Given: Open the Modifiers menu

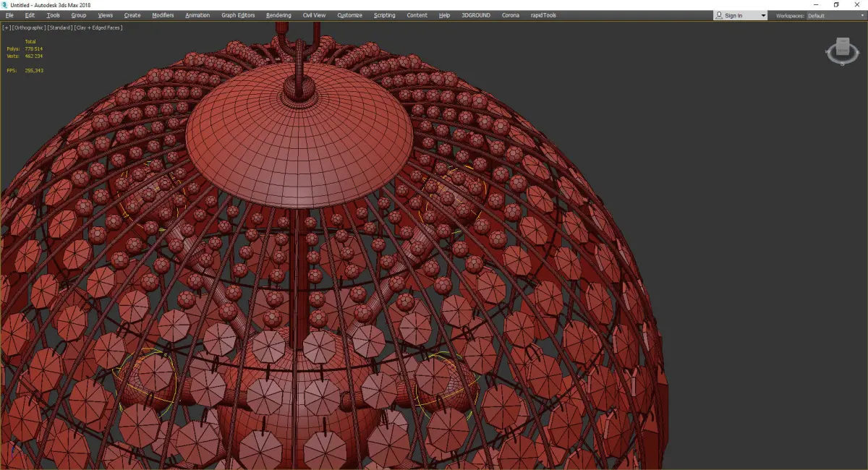Looking at the screenshot, I should (x=163, y=15).
